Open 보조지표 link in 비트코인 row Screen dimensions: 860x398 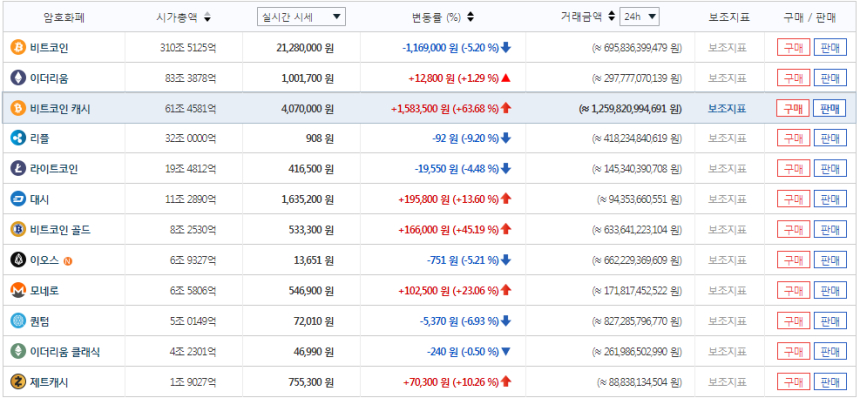click(727, 48)
